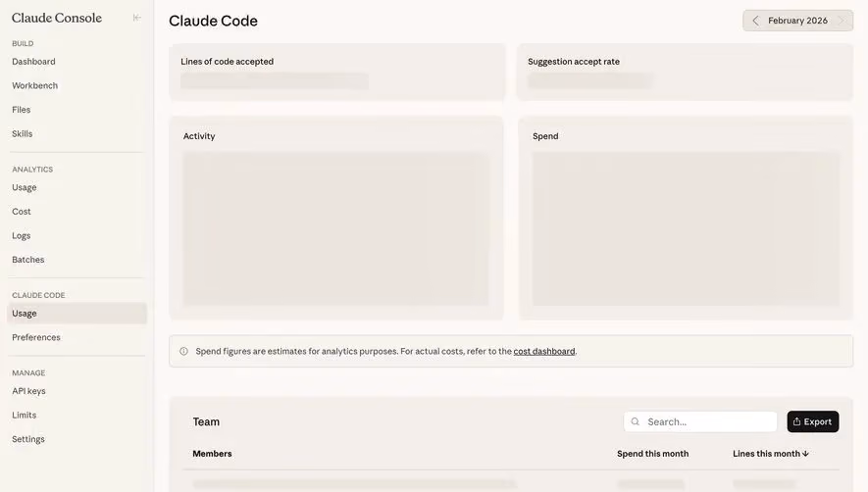Open Settings in the Manage section

point(28,439)
